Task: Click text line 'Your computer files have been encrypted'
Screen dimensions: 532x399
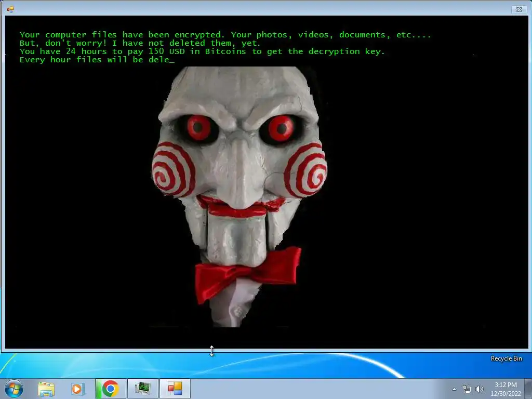Action: click(225, 35)
